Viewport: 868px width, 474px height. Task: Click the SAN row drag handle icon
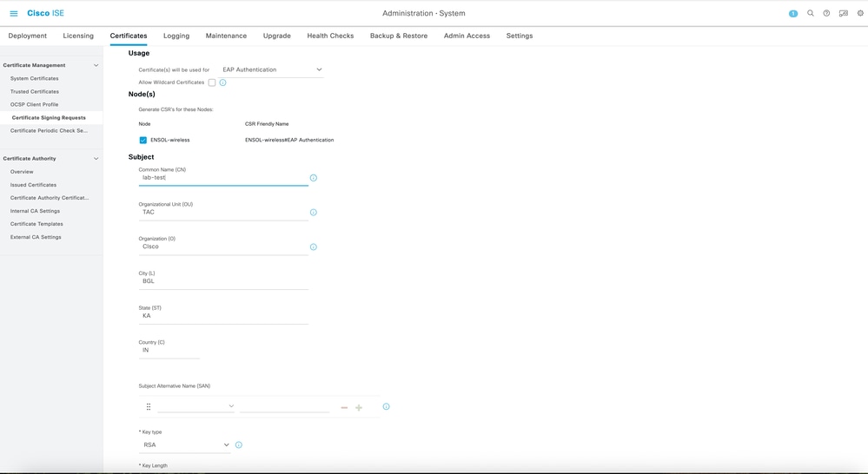click(149, 406)
